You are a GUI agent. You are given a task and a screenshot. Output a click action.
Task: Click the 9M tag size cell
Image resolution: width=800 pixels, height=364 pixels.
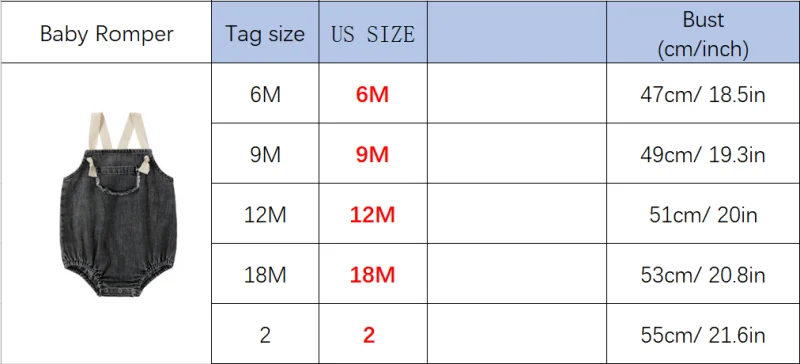click(265, 154)
